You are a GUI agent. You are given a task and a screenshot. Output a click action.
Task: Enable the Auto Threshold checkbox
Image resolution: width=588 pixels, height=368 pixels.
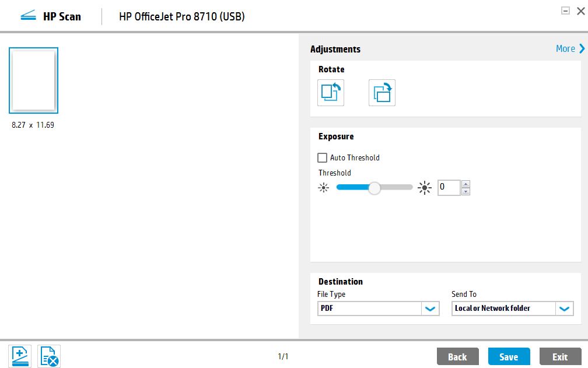[x=321, y=157]
